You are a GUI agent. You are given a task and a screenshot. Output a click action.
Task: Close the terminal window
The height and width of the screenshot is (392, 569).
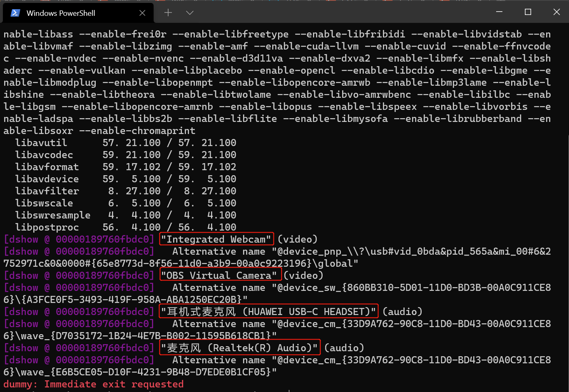[x=556, y=12]
